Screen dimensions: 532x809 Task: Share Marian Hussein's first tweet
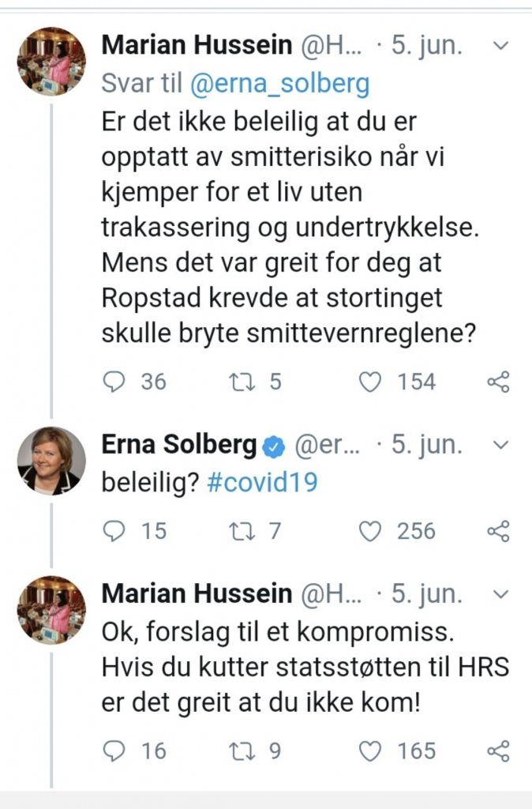(x=498, y=382)
